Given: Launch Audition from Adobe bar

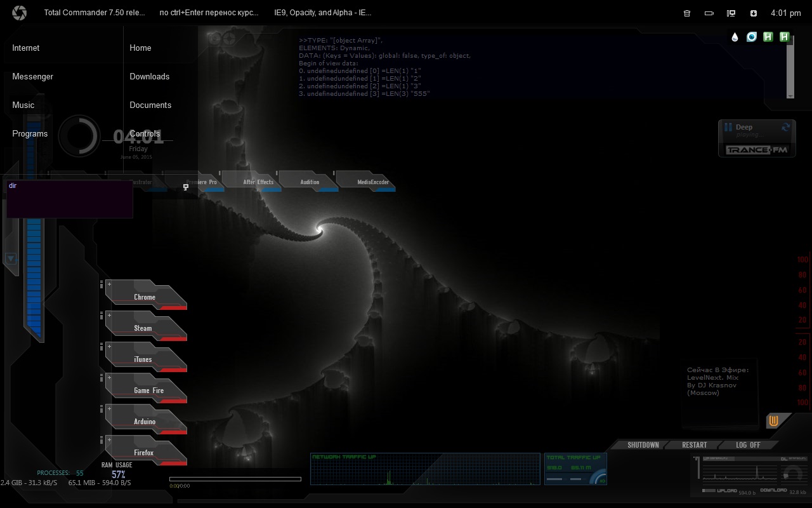Looking at the screenshot, I should coord(310,182).
